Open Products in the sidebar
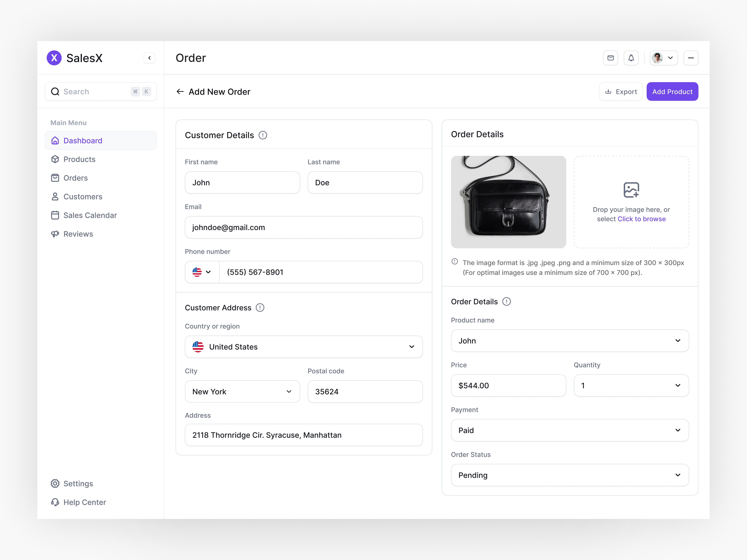 point(101,159)
